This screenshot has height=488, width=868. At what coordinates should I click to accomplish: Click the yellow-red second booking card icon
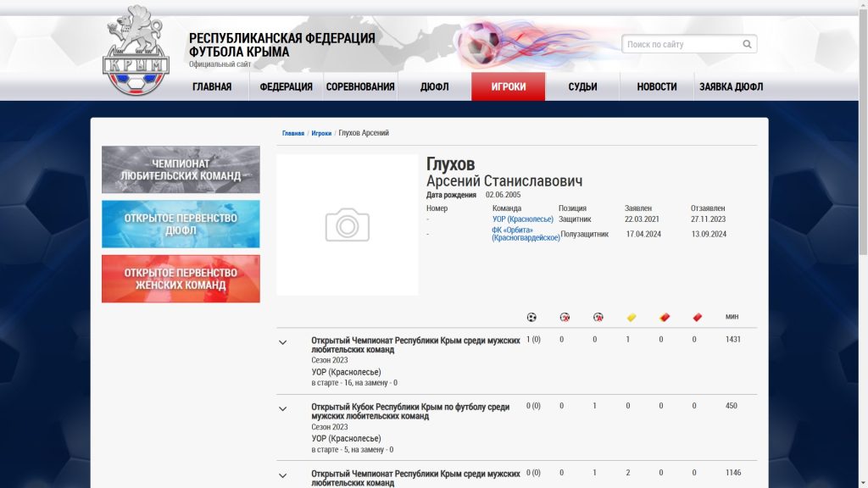pos(665,318)
